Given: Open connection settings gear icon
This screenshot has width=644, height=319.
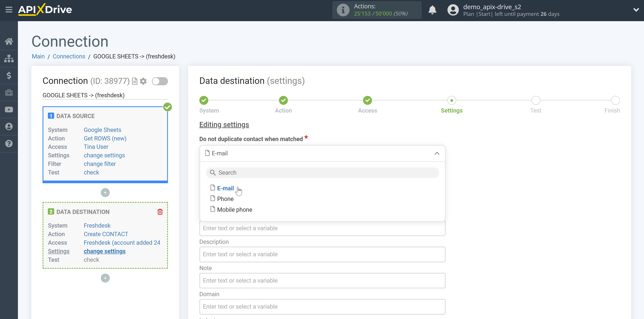Looking at the screenshot, I should click(143, 81).
